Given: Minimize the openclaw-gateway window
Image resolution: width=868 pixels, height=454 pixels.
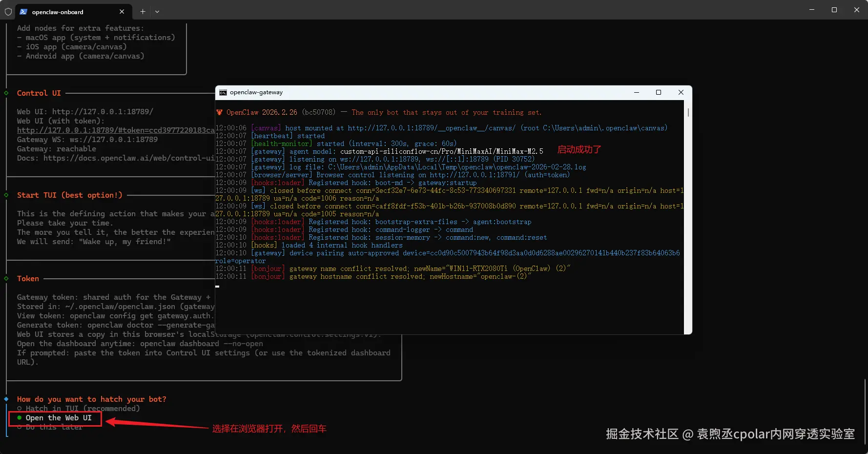Looking at the screenshot, I should [x=637, y=92].
